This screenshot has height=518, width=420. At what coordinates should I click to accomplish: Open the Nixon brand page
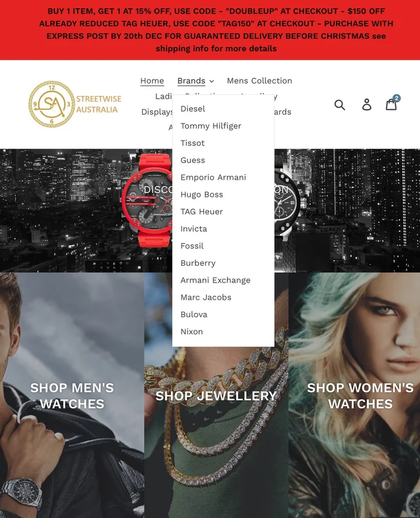tap(192, 331)
